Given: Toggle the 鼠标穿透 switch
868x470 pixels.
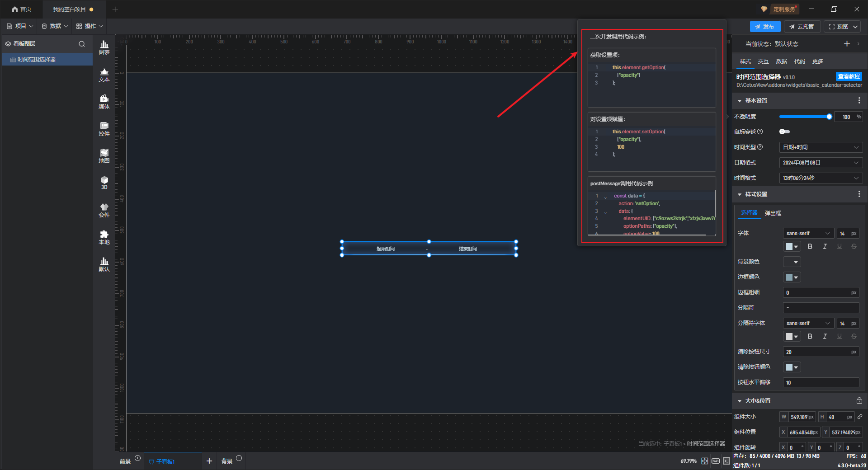Looking at the screenshot, I should point(784,132).
